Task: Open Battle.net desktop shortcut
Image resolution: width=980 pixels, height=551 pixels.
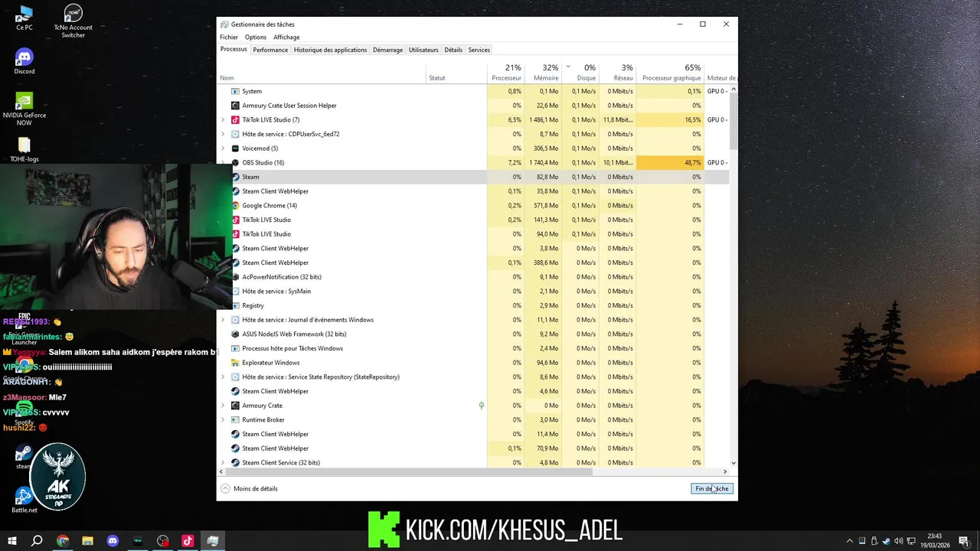Action: 24,500
